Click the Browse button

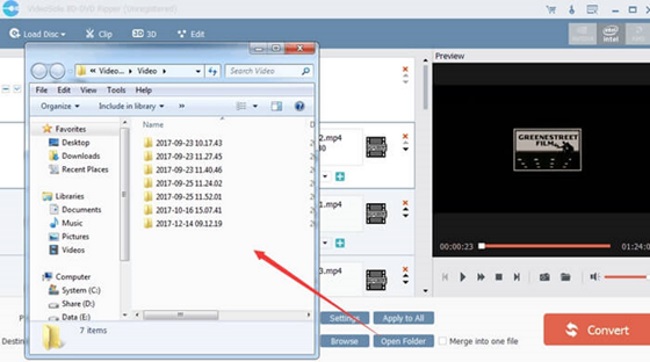coord(344,341)
